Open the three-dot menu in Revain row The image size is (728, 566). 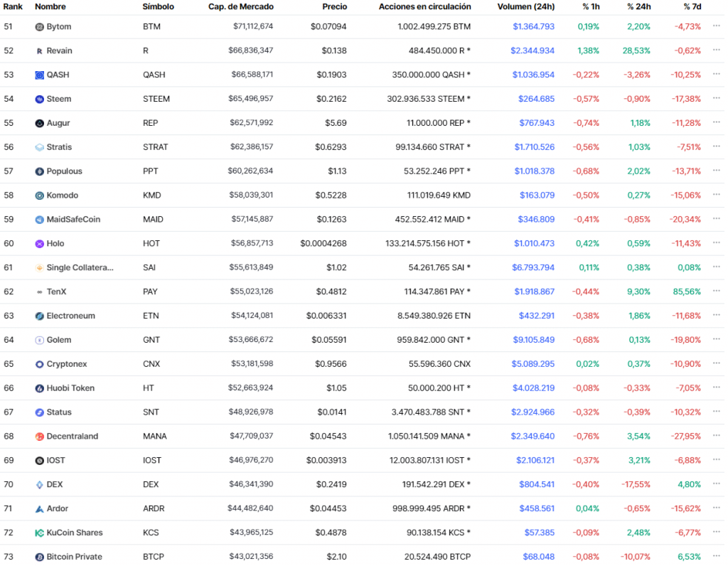pos(717,50)
